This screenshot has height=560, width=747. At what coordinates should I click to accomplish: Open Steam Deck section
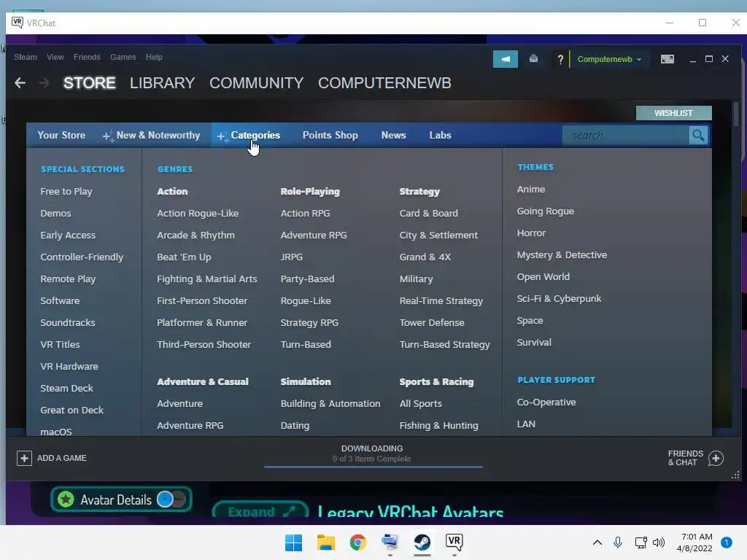point(66,388)
